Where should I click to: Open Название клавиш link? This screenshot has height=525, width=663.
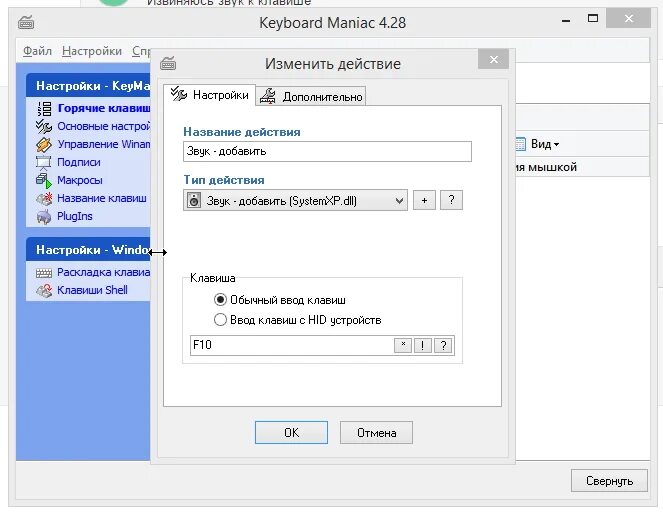(x=102, y=198)
